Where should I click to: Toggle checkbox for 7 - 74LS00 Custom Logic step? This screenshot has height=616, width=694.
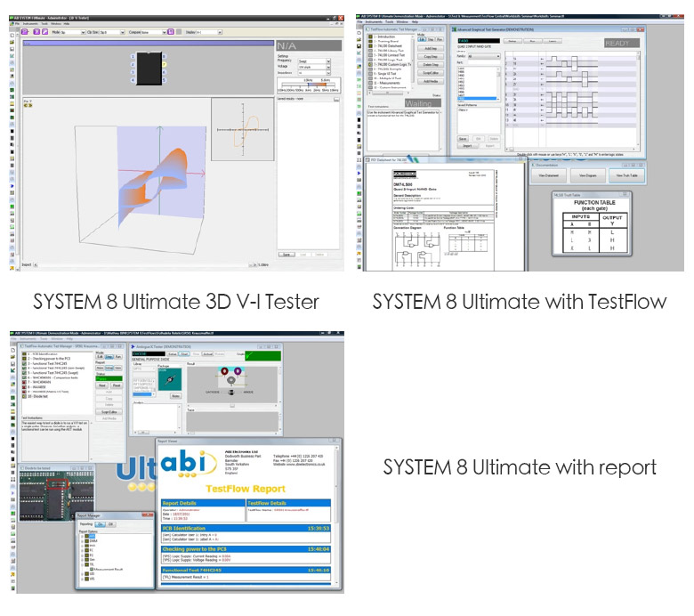(370, 64)
